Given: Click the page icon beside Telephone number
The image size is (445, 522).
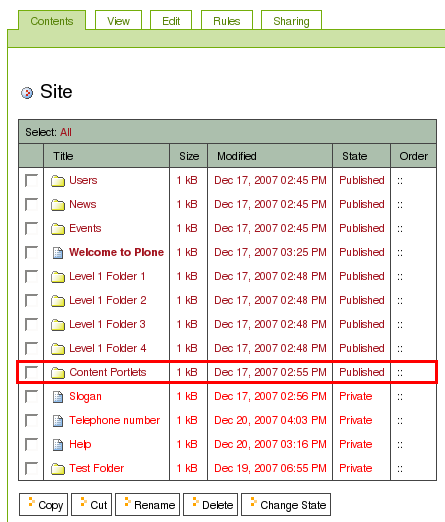Looking at the screenshot, I should click(58, 421).
